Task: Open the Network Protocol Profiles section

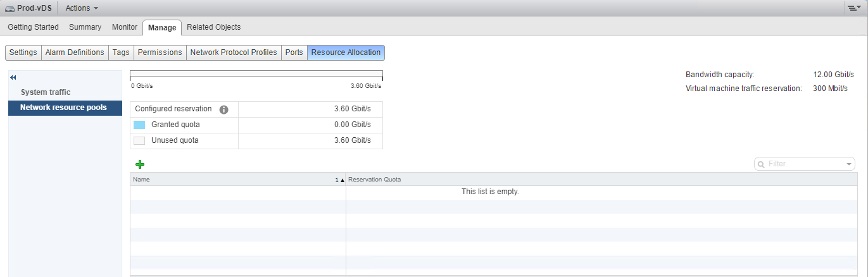Action: (x=234, y=52)
